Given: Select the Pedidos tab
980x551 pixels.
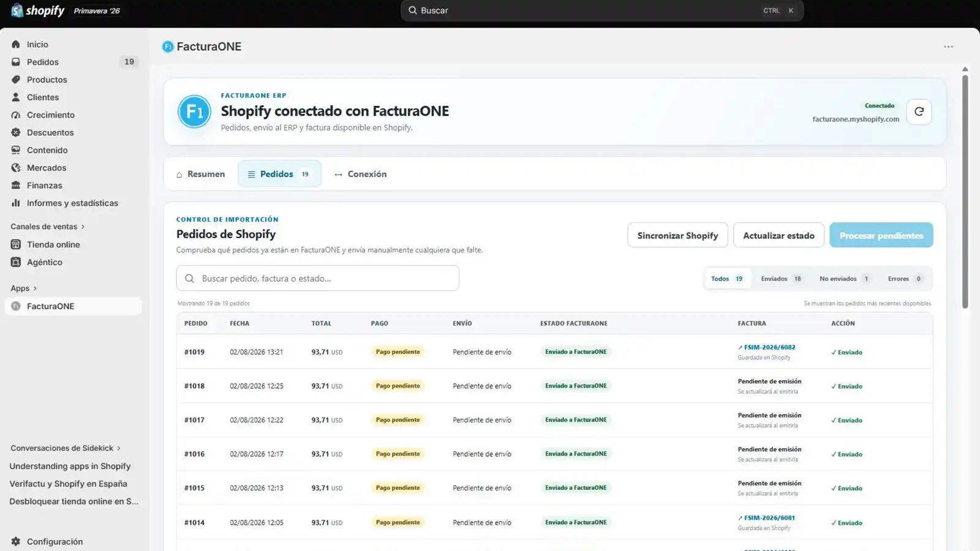Looking at the screenshot, I should (x=279, y=174).
